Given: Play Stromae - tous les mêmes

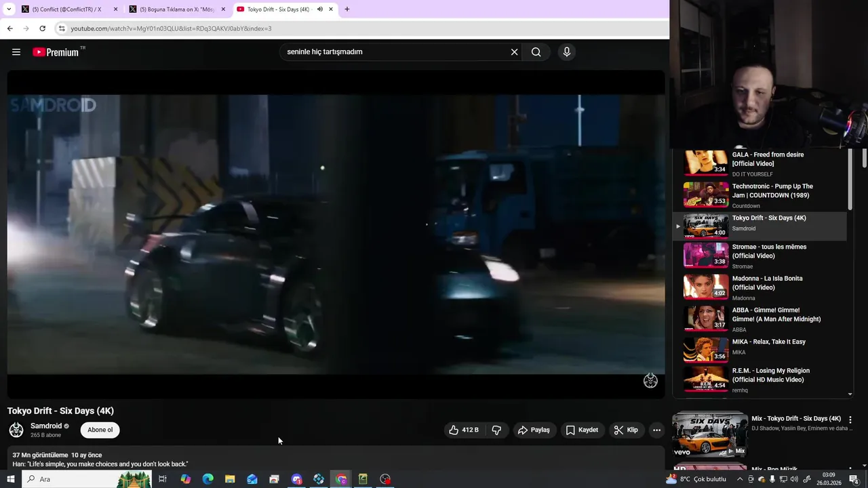Looking at the screenshot, I should coord(759,255).
